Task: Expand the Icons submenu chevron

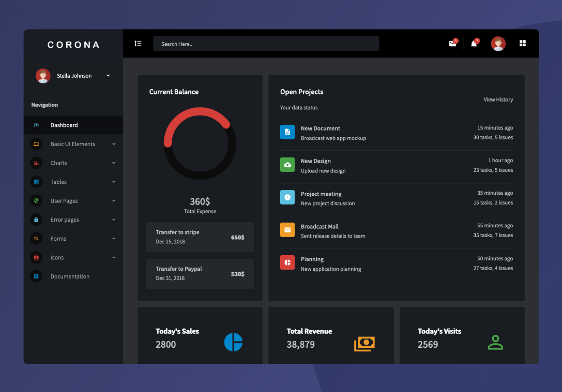Action: point(114,258)
